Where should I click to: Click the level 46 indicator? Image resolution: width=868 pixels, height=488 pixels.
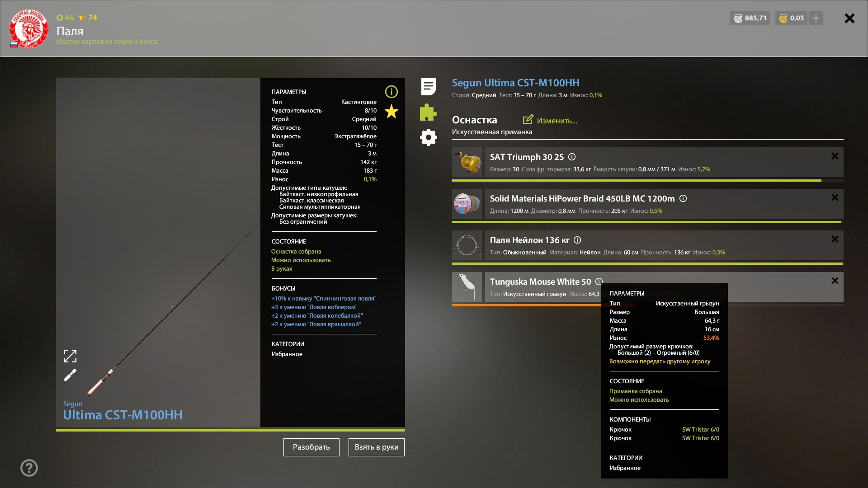click(x=65, y=18)
